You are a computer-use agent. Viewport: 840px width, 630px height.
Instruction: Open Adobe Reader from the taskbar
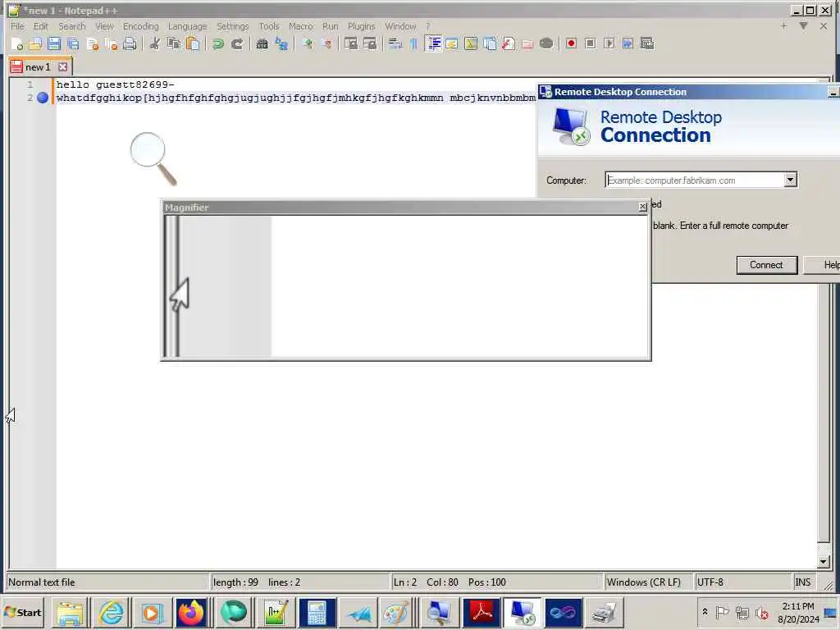482,612
